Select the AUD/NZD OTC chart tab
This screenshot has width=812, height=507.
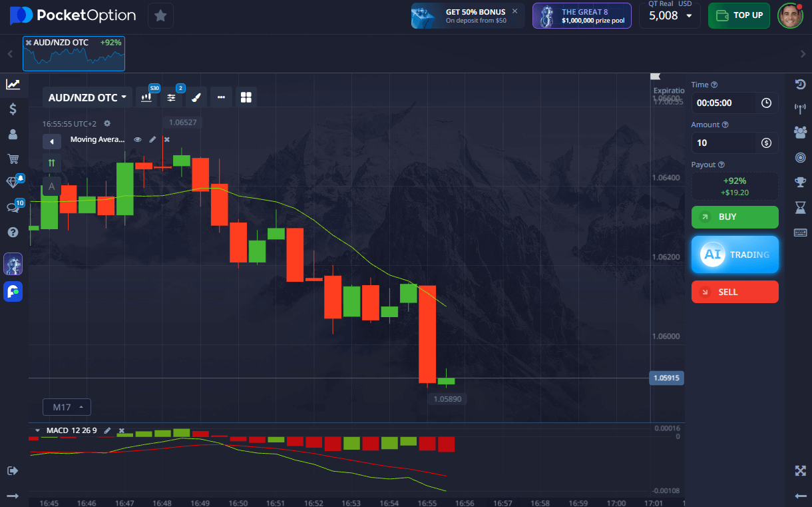click(x=74, y=53)
